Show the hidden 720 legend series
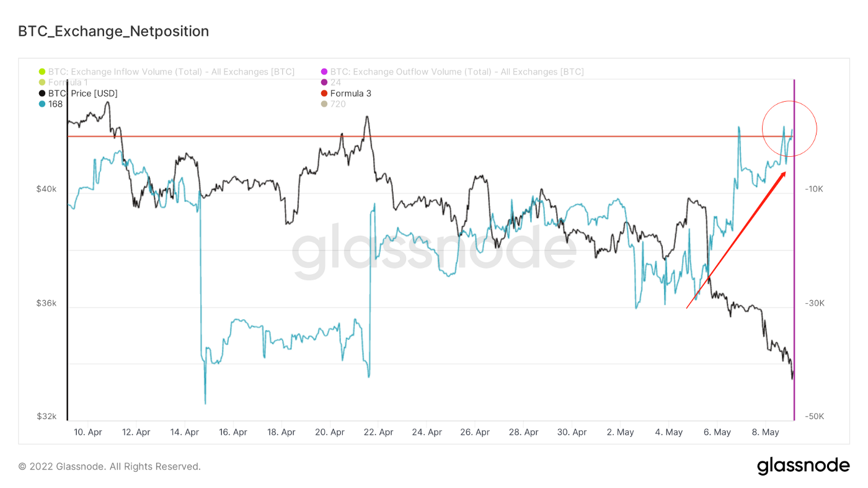The image size is (868, 488). pyautogui.click(x=338, y=104)
